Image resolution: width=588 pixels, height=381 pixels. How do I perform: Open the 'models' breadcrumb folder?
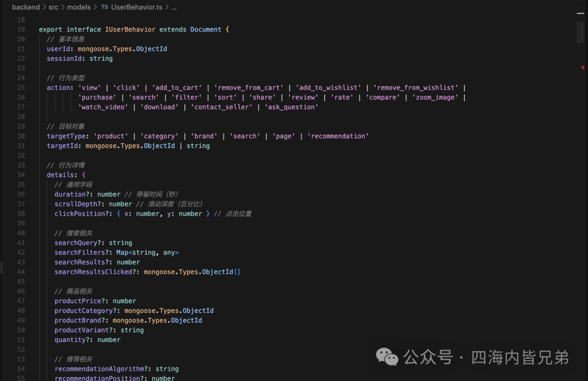pyautogui.click(x=79, y=7)
